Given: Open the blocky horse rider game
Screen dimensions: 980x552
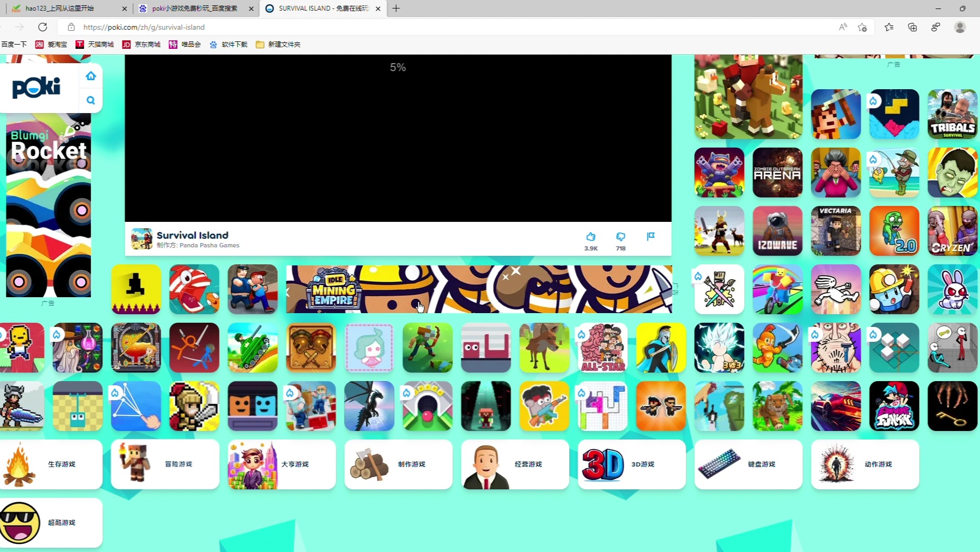Looking at the screenshot, I should (748, 97).
